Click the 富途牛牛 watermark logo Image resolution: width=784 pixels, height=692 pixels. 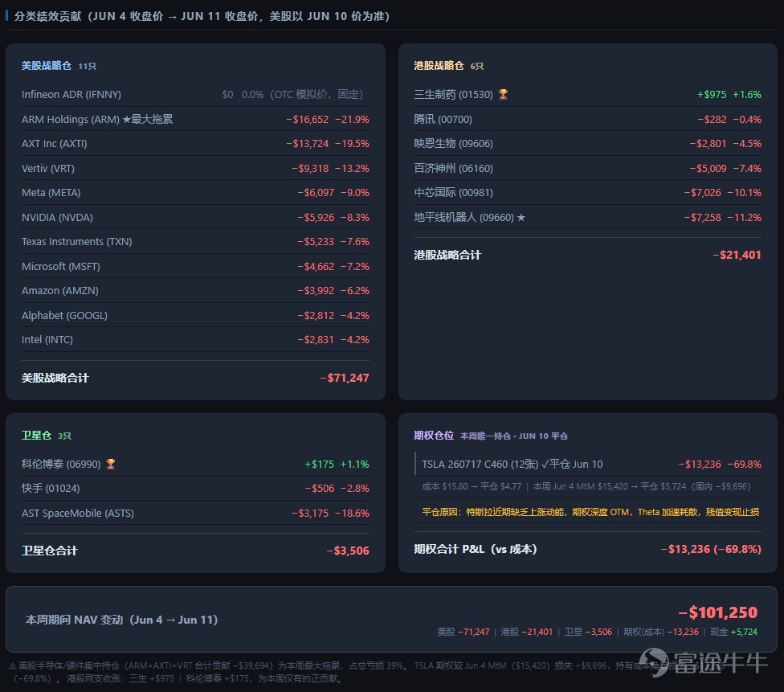point(703,662)
